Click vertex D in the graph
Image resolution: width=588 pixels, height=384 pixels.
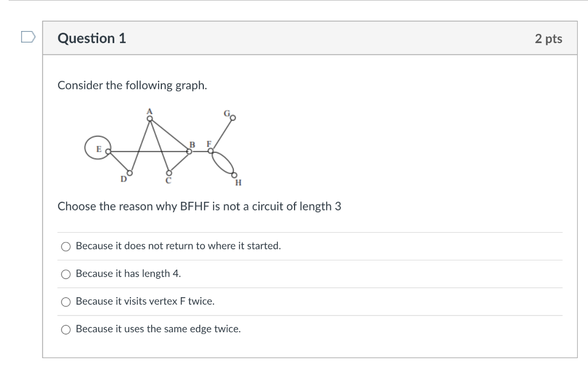coord(130,173)
